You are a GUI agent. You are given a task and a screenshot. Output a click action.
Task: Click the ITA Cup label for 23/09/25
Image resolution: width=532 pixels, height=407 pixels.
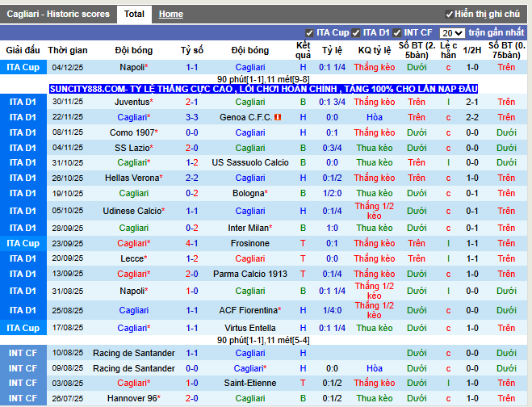23,243
